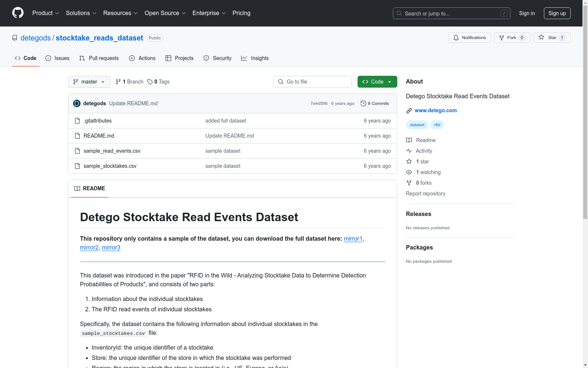Click the Search or jump to field
Image resolution: width=588 pixels, height=368 pixels.
[452, 13]
